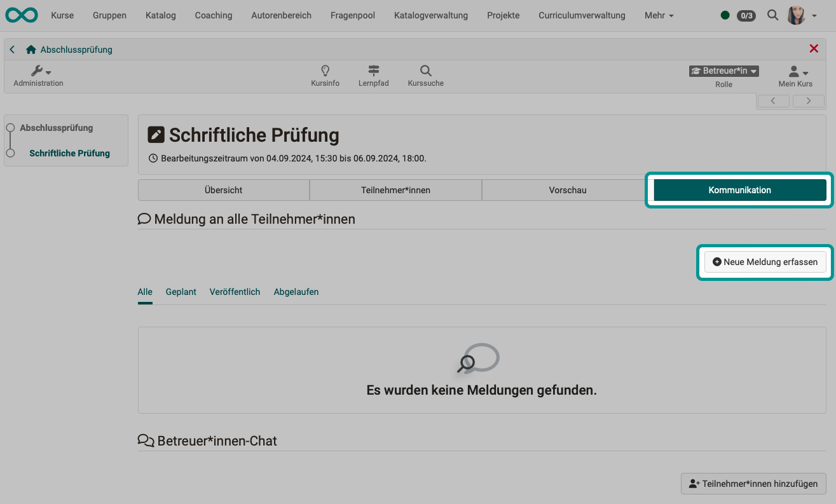Screen dimensions: 836x504
Task: Open the Administration wrench dropdown
Action: (x=41, y=71)
